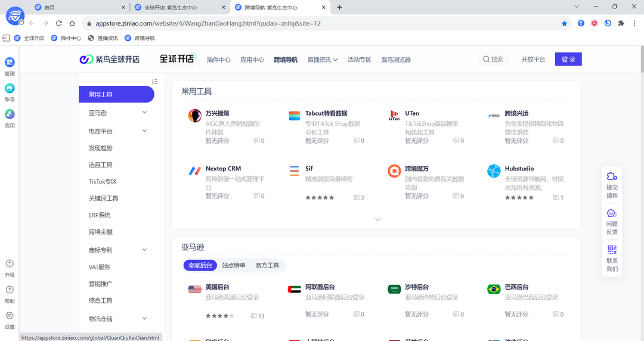Open the 直播资讯 dropdown menu

coord(323,60)
